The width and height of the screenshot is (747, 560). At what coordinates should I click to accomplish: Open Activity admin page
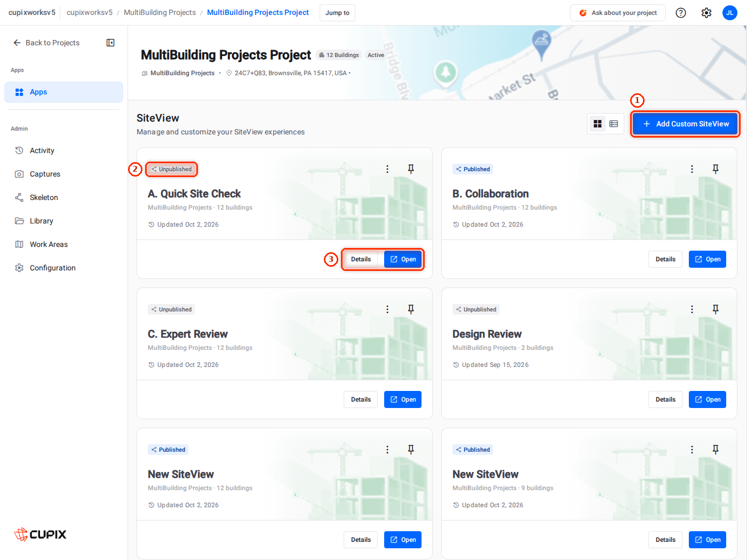(x=63, y=150)
